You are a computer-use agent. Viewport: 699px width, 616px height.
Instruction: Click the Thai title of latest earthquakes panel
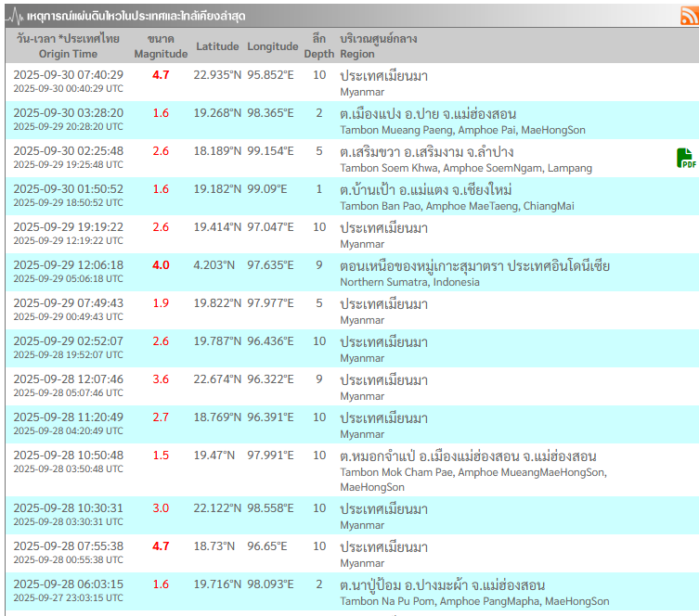[136, 17]
